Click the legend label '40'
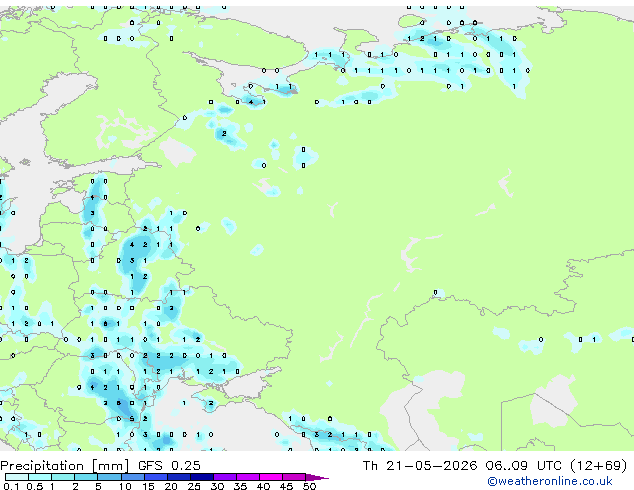This screenshot has width=634, height=490. [264, 486]
